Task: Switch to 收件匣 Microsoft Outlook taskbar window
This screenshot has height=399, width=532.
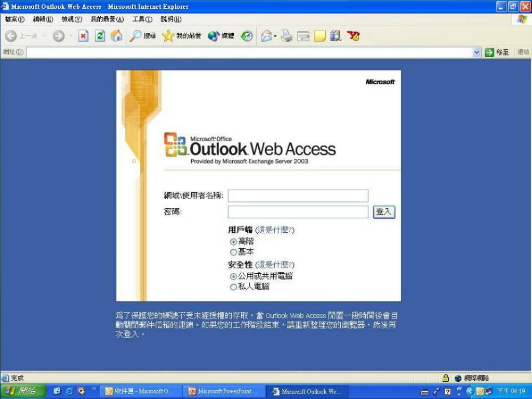Action: coord(141,391)
